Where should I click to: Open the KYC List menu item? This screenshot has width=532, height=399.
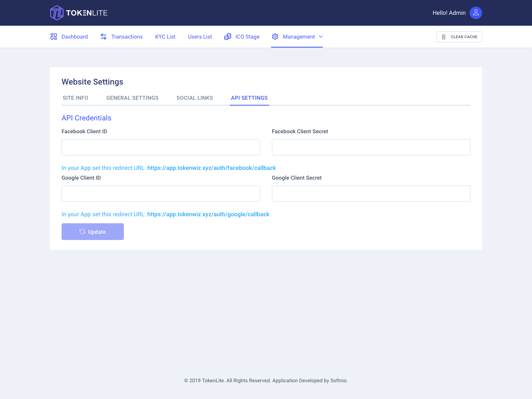[x=165, y=36]
